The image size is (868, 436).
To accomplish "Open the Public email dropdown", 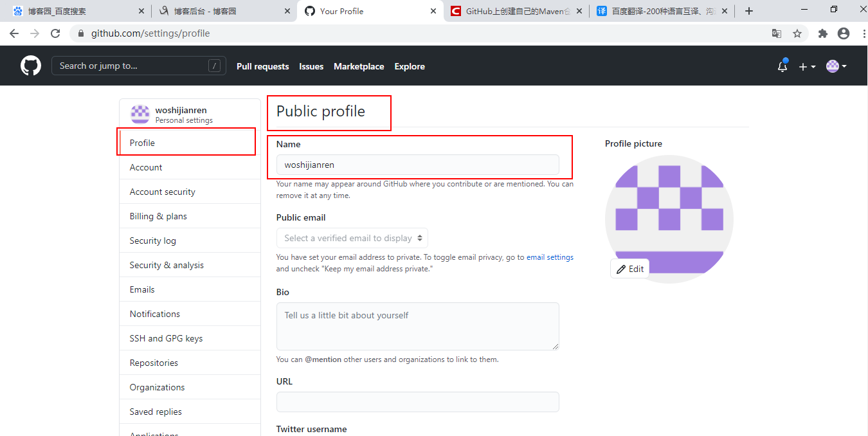I will (x=352, y=238).
